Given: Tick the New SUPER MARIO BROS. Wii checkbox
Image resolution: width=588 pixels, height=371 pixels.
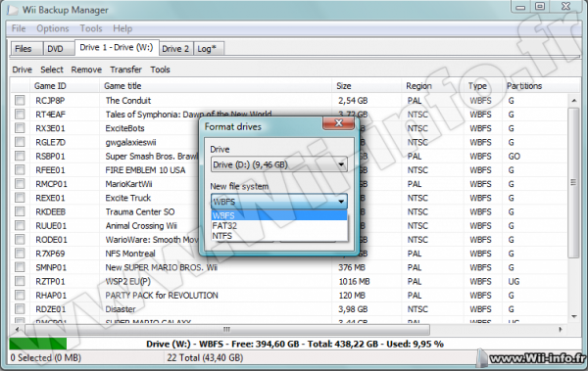Looking at the screenshot, I should (x=20, y=267).
